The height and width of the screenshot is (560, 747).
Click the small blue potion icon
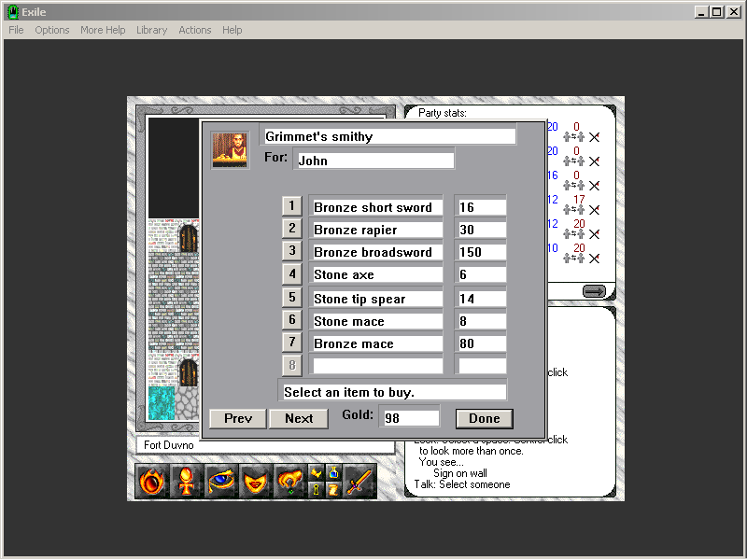point(333,473)
